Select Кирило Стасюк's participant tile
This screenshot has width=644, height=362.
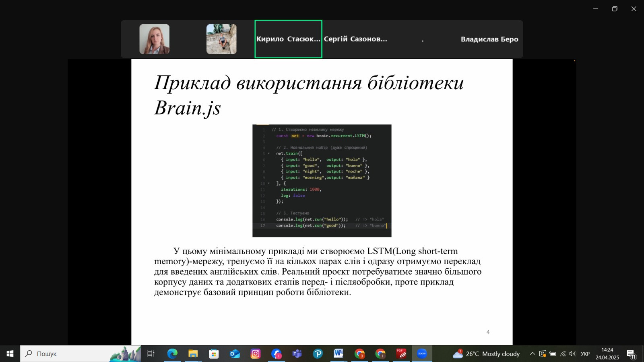click(288, 39)
